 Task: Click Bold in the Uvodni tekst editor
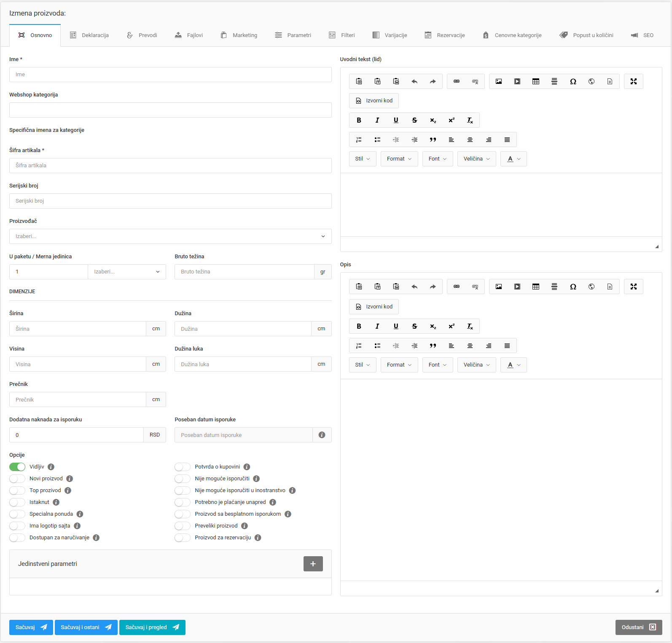tap(359, 120)
